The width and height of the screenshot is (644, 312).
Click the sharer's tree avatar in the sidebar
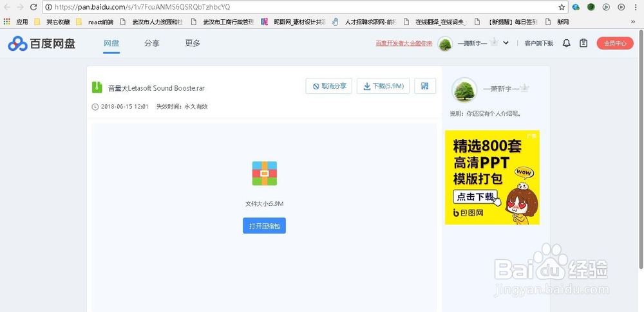(x=464, y=89)
